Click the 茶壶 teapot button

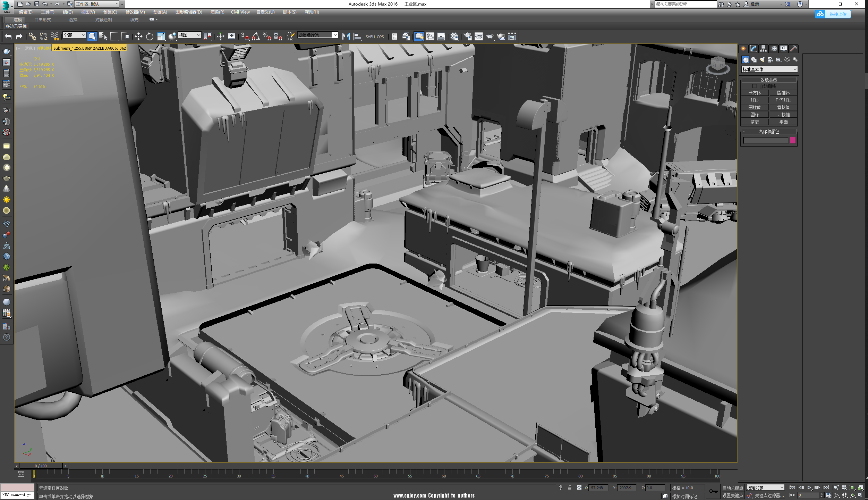(754, 122)
